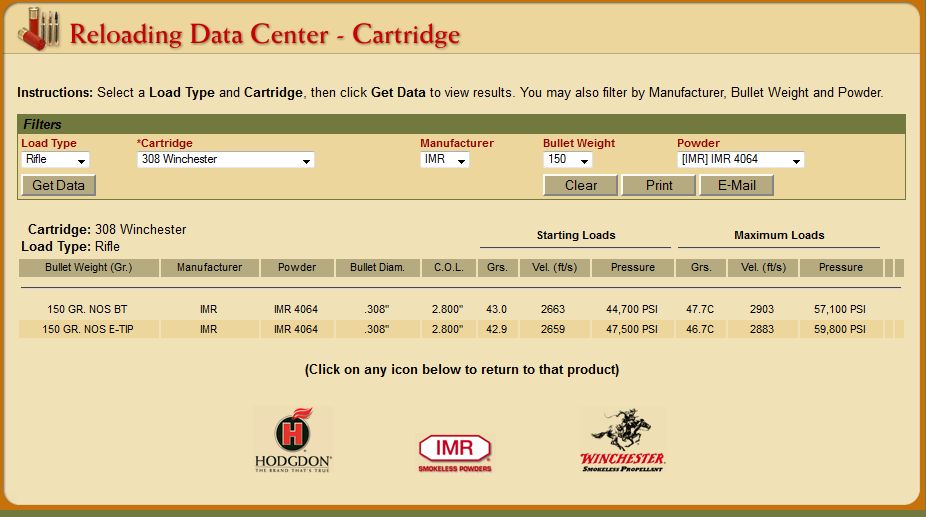Select the 44,700 PSI starting pressure value
The height and width of the screenshot is (517, 926).
(x=632, y=309)
